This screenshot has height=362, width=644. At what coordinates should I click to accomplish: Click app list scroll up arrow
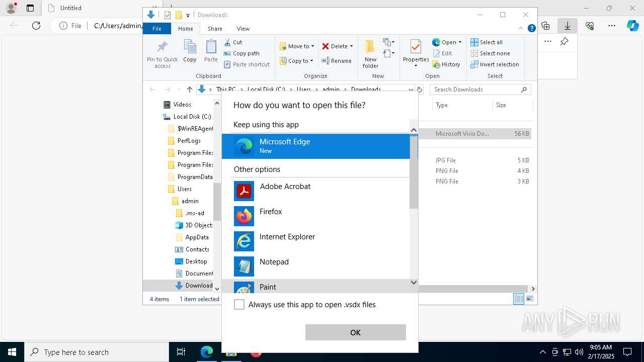click(x=414, y=130)
